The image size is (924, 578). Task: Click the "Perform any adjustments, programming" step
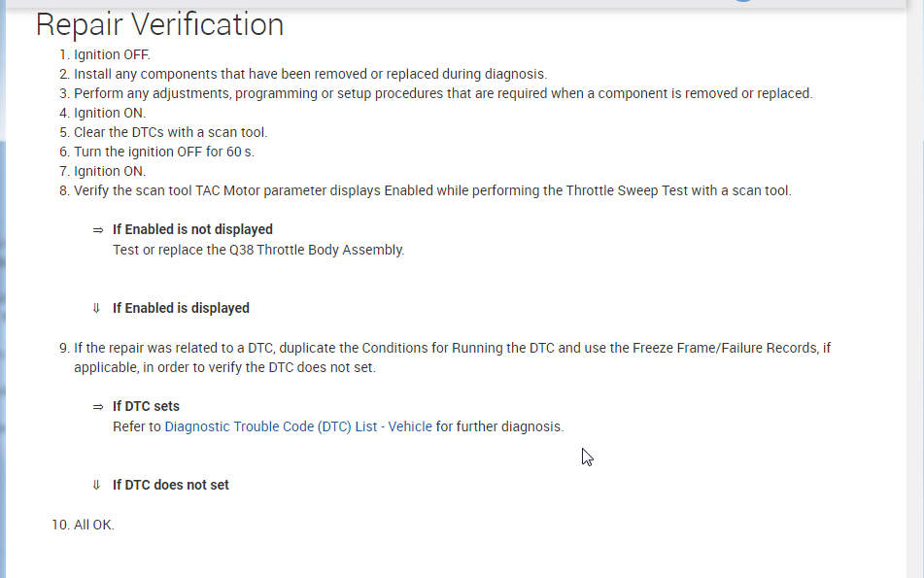(442, 93)
